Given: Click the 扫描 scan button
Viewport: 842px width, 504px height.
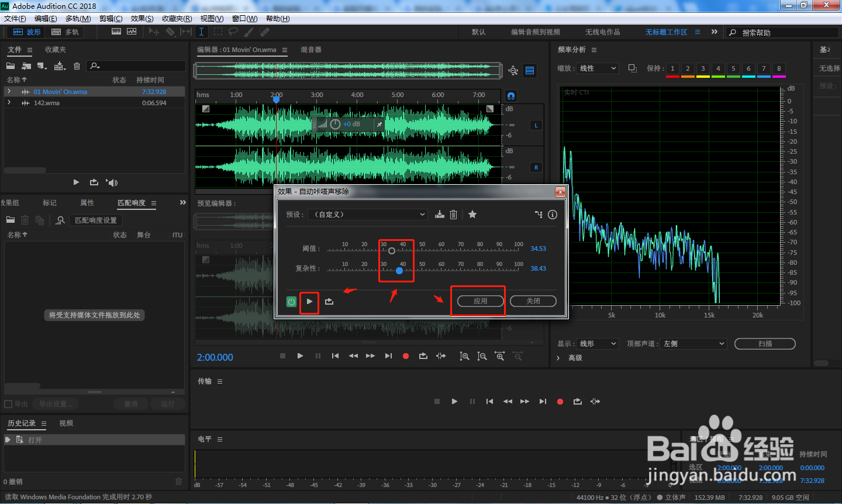Looking at the screenshot, I should tap(765, 344).
